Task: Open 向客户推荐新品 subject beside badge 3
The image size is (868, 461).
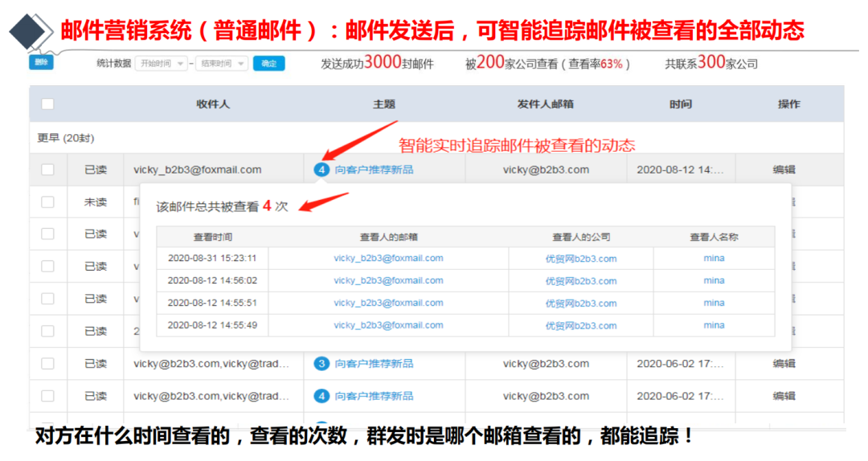Action: point(374,364)
